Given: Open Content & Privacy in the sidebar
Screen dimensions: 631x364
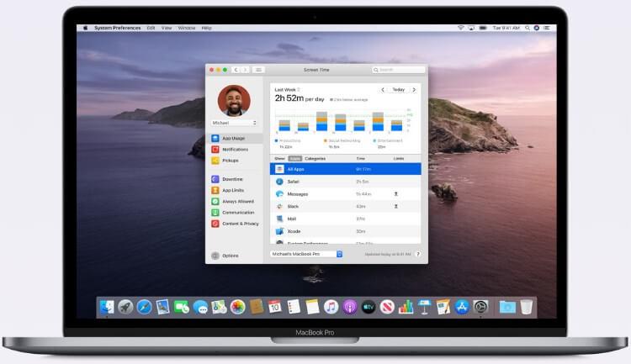Looking at the screenshot, I should (x=235, y=224).
